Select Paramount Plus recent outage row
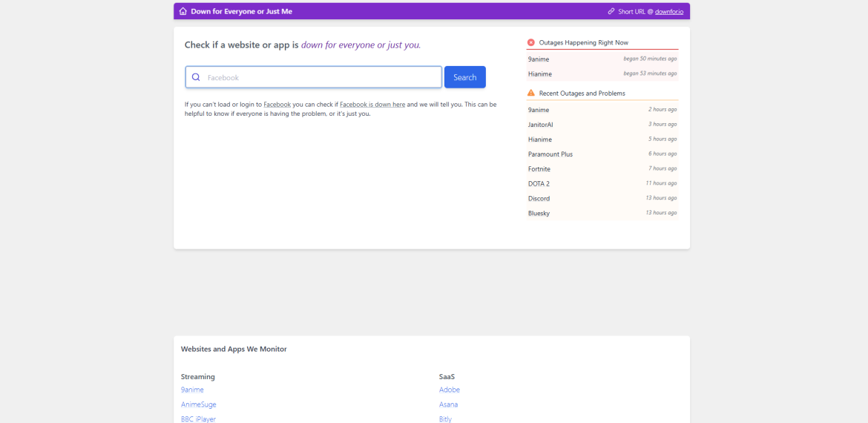The height and width of the screenshot is (423, 868). [x=602, y=154]
